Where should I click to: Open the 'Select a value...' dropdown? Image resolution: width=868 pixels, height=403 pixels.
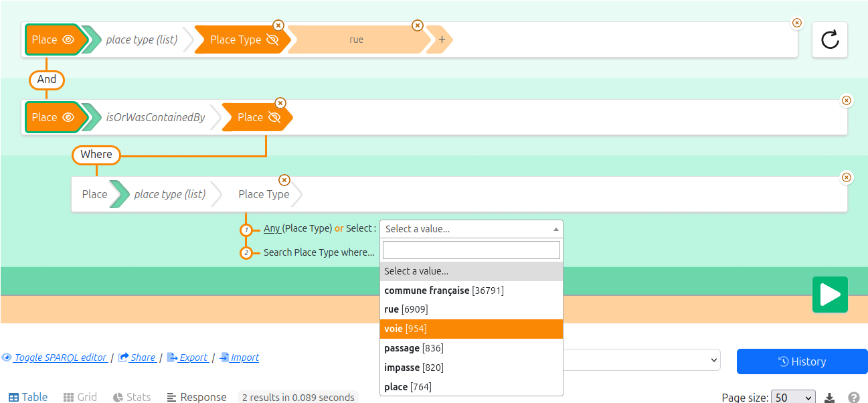point(471,229)
